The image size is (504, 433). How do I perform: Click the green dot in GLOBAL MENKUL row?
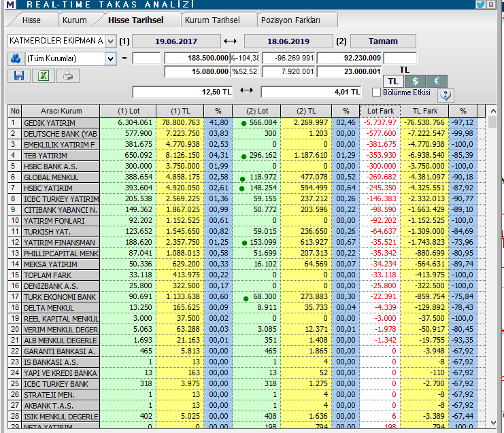(x=242, y=179)
